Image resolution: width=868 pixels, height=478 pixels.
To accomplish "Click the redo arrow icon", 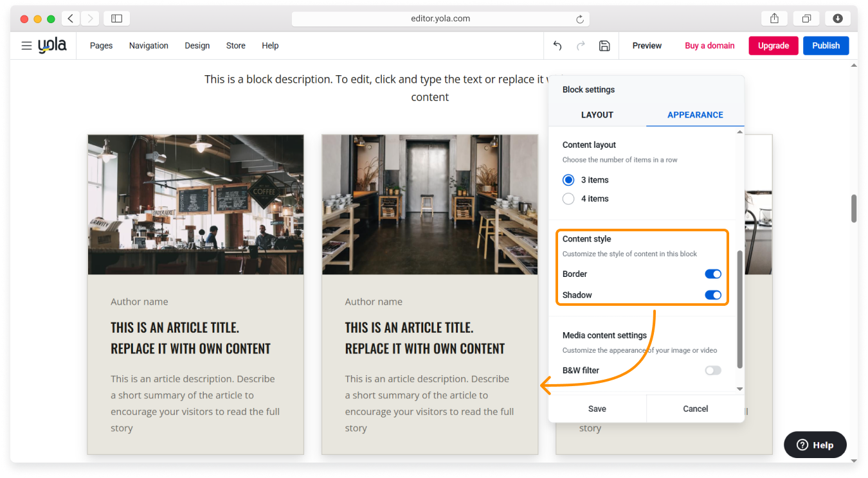I will click(x=581, y=46).
